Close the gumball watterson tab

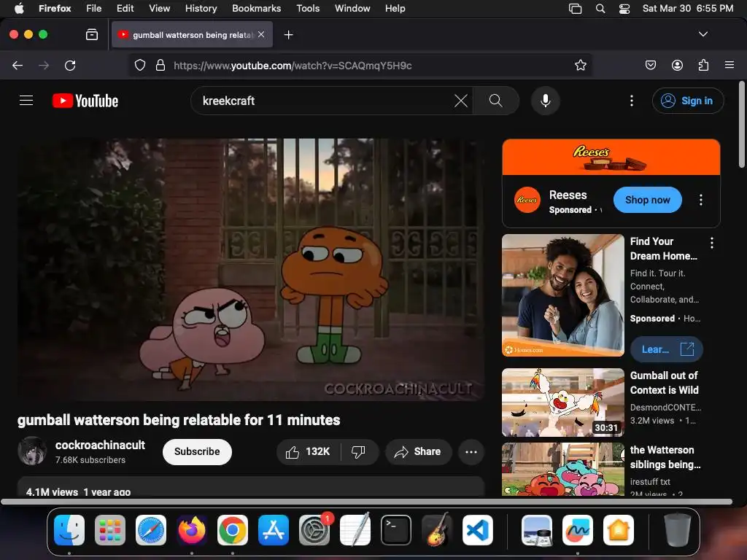click(x=261, y=34)
